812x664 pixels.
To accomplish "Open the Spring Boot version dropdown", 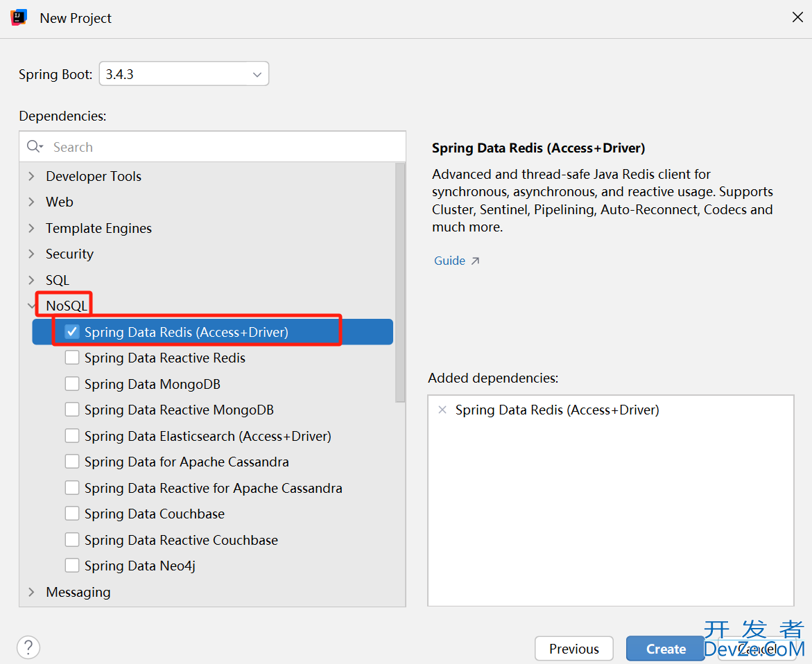I will 184,74.
